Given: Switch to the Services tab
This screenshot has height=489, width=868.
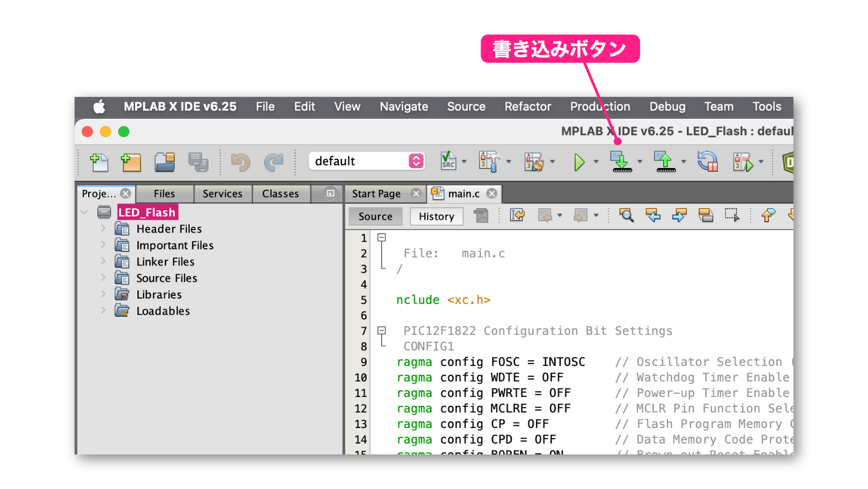Looking at the screenshot, I should [222, 194].
